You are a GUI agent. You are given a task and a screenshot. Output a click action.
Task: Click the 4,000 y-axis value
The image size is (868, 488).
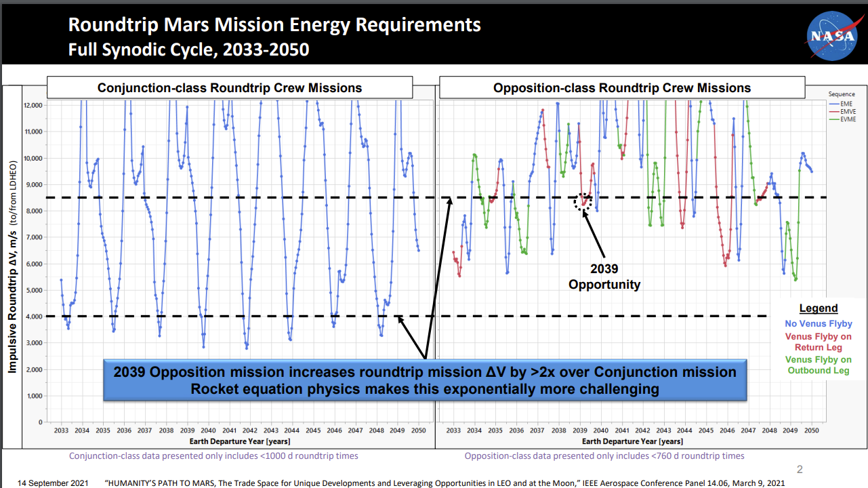[x=34, y=317]
